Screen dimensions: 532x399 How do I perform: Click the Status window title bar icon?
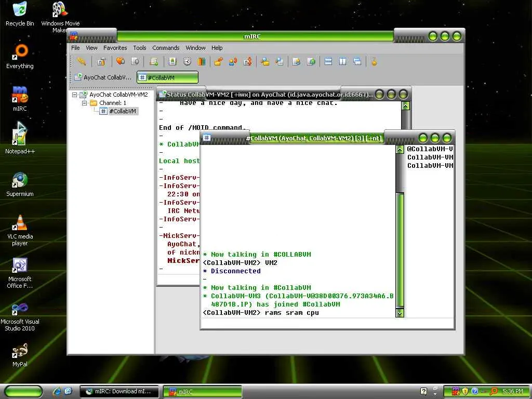(x=163, y=94)
